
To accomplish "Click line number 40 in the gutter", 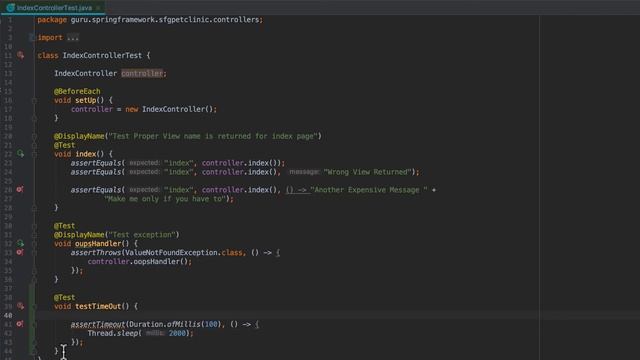I will pos(8,316).
